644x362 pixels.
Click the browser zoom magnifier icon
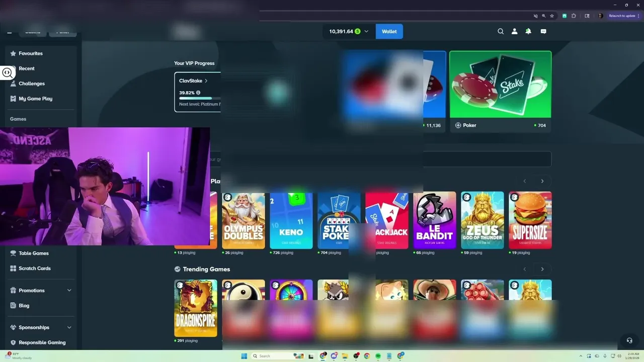[x=544, y=16]
